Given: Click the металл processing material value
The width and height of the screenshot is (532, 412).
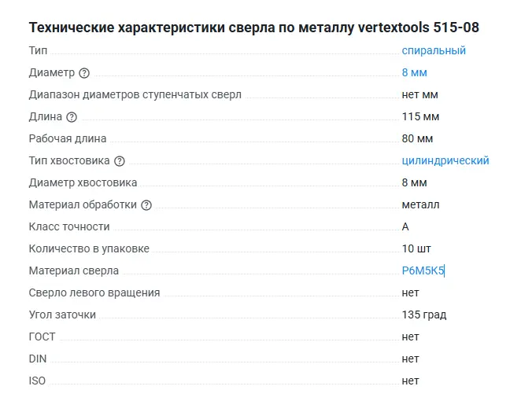Looking at the screenshot, I should point(420,204).
